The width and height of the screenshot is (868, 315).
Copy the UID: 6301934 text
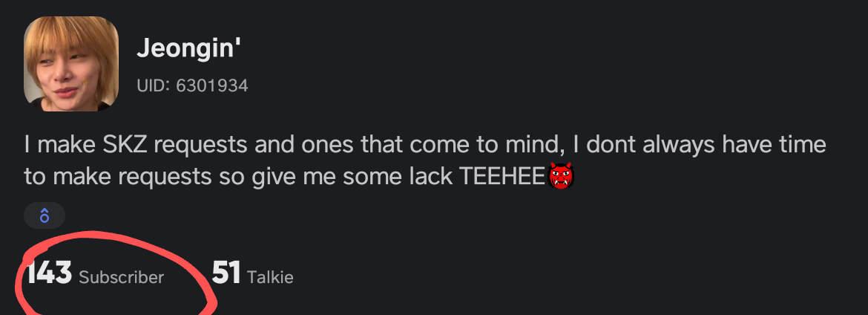tap(192, 86)
